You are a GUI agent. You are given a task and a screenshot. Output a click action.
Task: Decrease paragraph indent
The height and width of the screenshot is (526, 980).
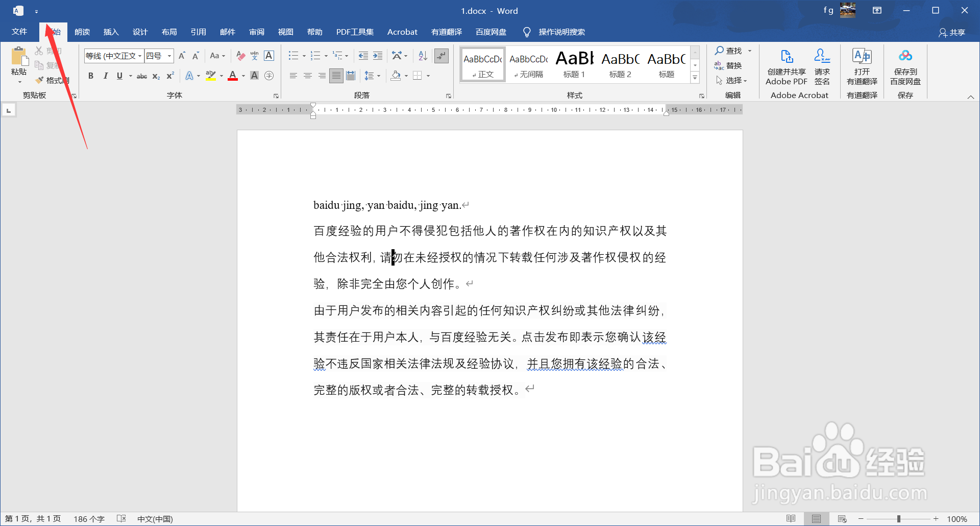[363, 56]
